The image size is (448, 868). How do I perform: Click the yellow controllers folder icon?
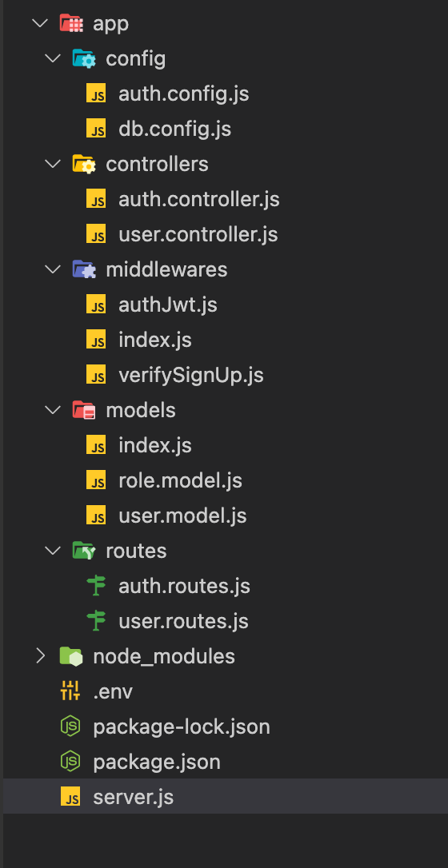[84, 164]
